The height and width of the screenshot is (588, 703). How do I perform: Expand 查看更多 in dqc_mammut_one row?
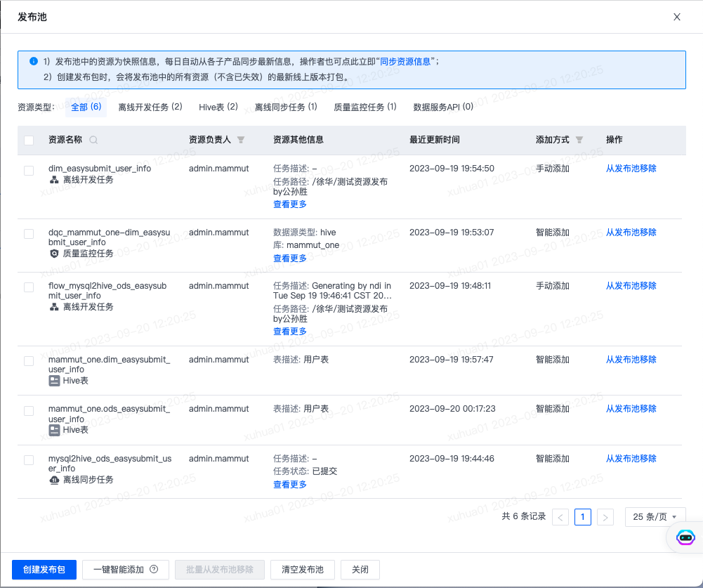coord(289,259)
